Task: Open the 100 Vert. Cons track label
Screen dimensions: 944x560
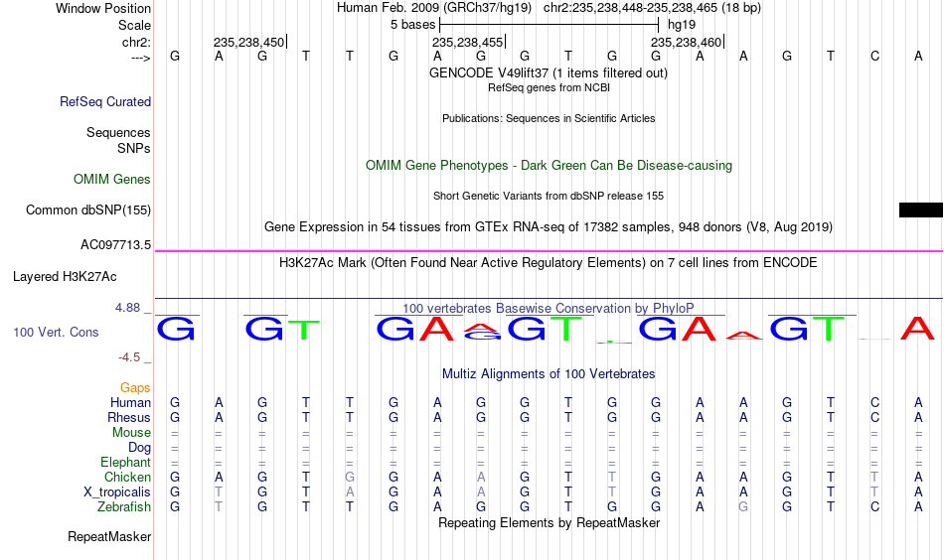Action: tap(56, 332)
